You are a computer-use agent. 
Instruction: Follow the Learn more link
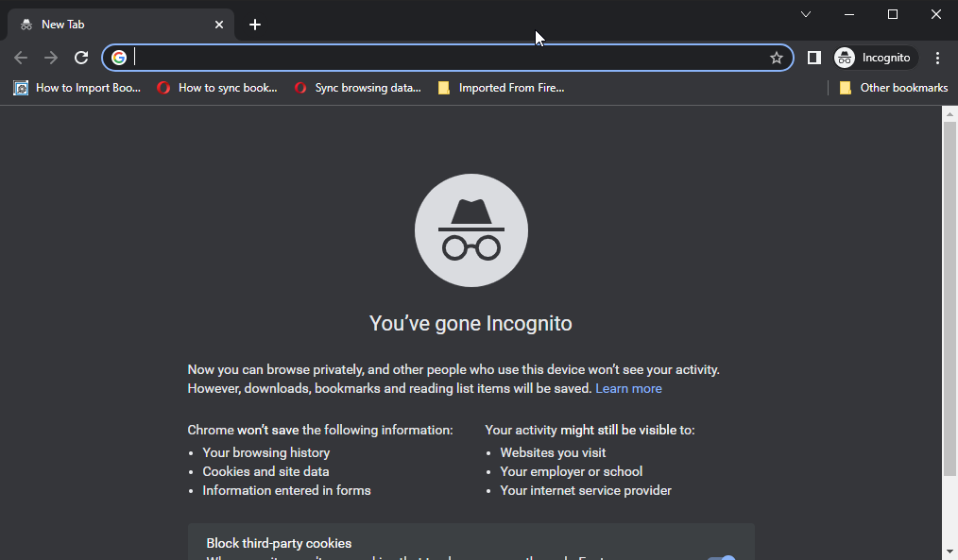[x=628, y=388]
